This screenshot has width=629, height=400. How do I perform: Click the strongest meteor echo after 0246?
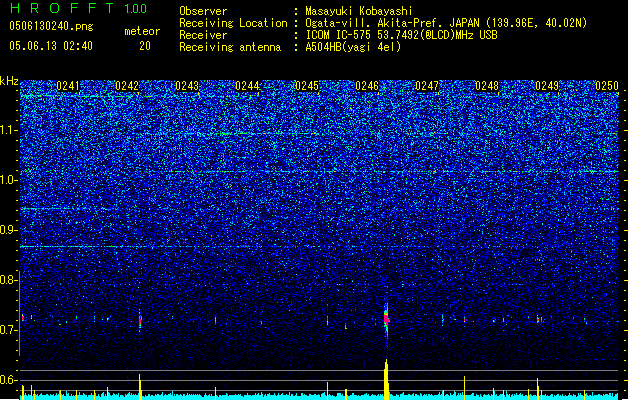tap(386, 319)
